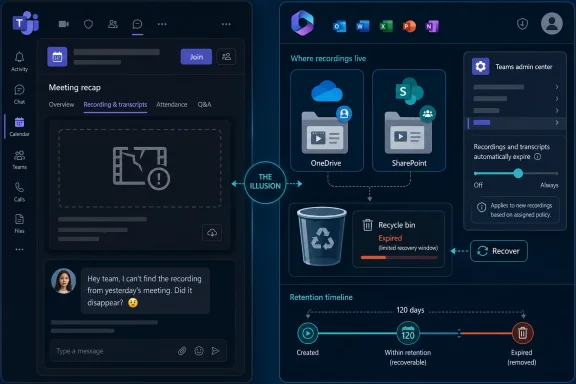Click the info icon beside automatically expire
576x384 pixels.
click(x=537, y=157)
